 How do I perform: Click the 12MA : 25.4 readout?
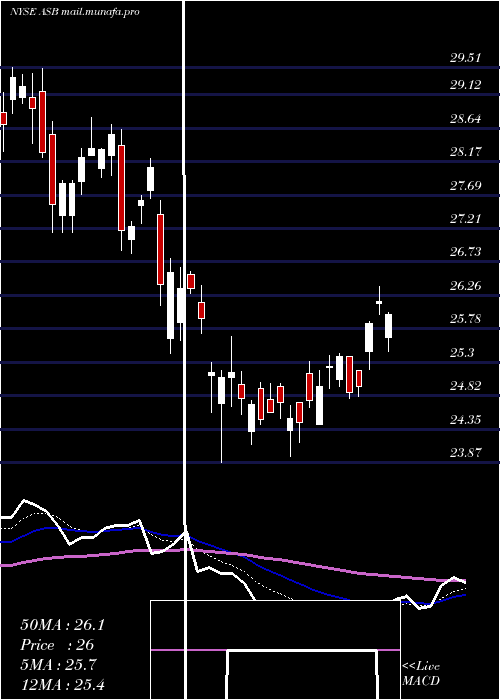62,685
